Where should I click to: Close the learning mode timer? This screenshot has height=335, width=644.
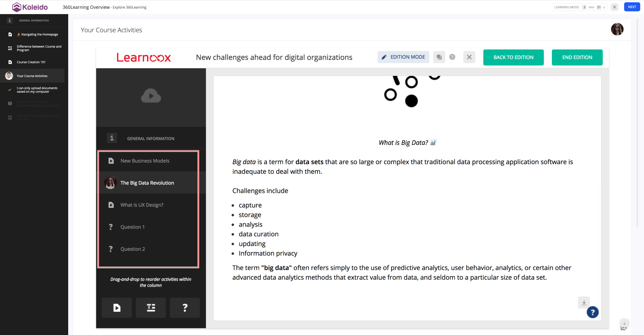[x=614, y=7]
